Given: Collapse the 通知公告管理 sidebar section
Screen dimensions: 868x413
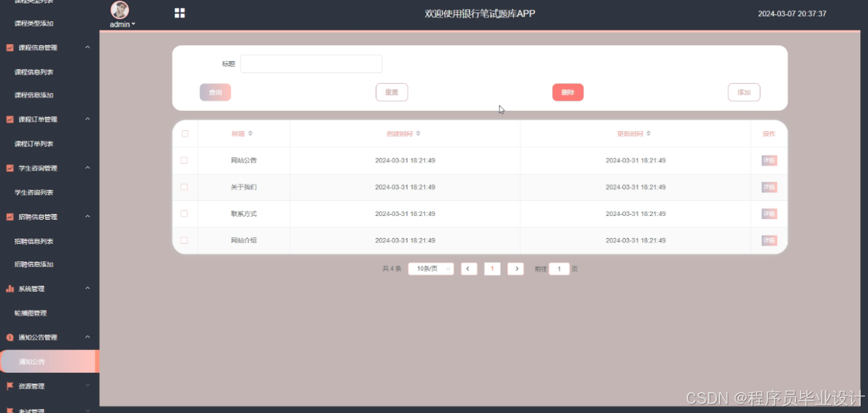Looking at the screenshot, I should (86, 337).
